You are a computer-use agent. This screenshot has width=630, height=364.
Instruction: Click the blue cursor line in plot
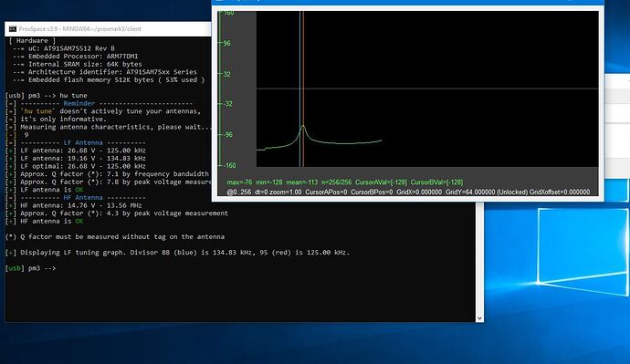pyautogui.click(x=299, y=88)
